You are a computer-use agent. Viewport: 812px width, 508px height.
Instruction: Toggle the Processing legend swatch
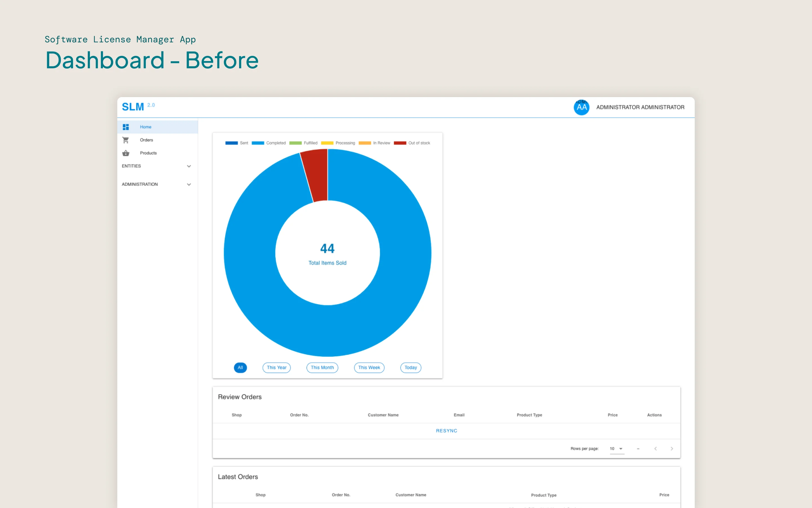[327, 143]
